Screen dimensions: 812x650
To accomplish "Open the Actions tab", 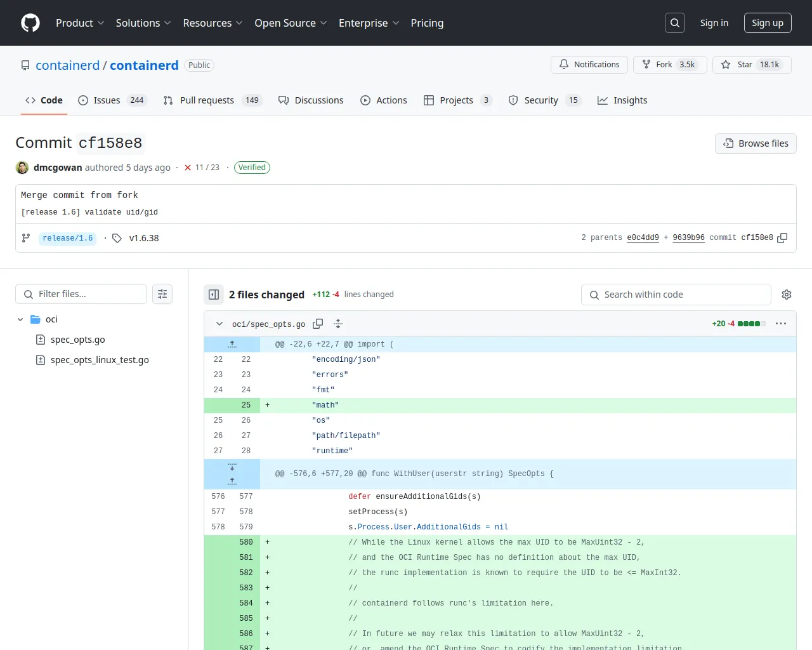I will [384, 100].
